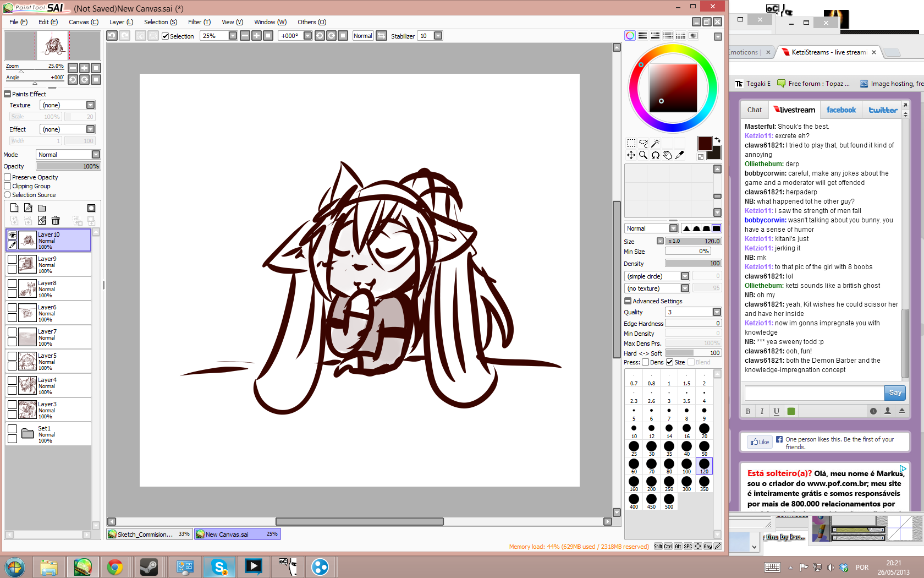Open the brush shape (simple circle) dropdown

(657, 276)
